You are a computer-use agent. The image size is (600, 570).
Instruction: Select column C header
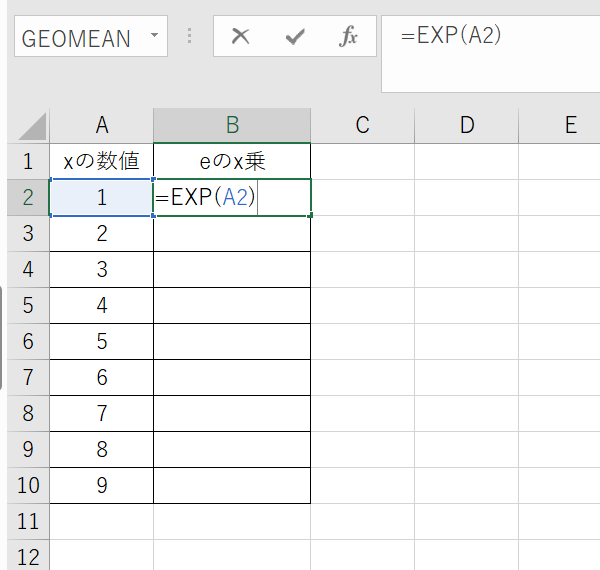pos(362,125)
